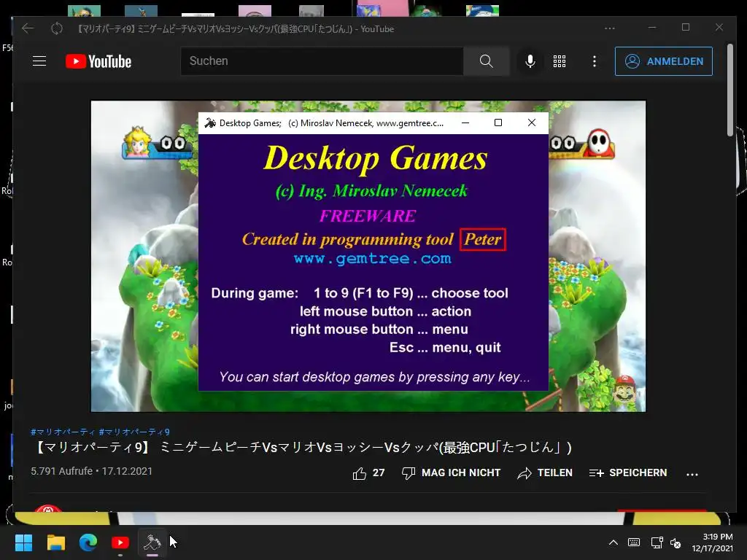Click the ANMELDEN sign-in button
Viewport: 747px width, 560px height.
pos(664,61)
